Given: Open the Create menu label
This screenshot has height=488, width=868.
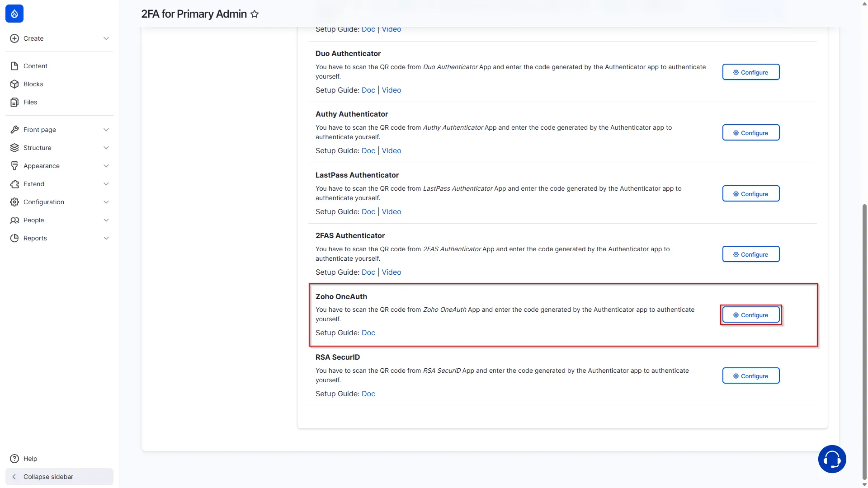Looking at the screenshot, I should coord(33,38).
